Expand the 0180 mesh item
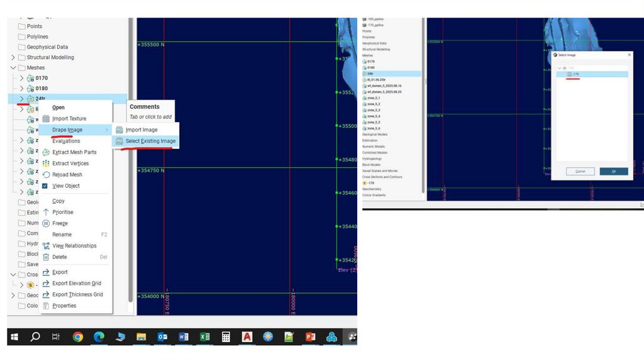 click(21, 88)
